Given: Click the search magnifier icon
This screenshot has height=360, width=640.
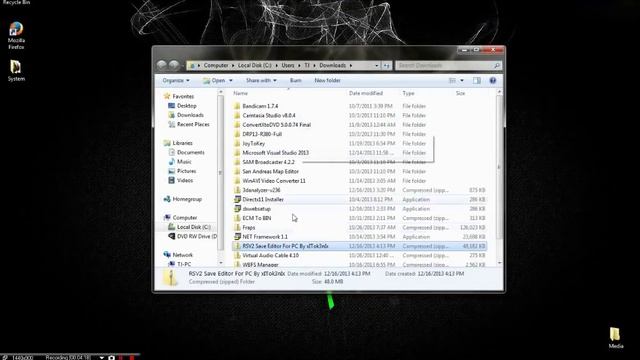Looking at the screenshot, I should tap(496, 65).
